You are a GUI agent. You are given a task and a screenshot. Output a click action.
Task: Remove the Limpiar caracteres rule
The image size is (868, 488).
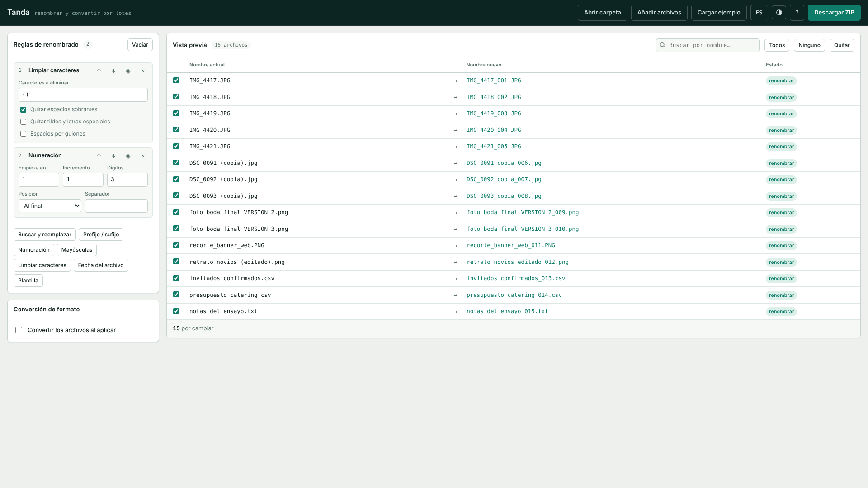click(x=143, y=71)
